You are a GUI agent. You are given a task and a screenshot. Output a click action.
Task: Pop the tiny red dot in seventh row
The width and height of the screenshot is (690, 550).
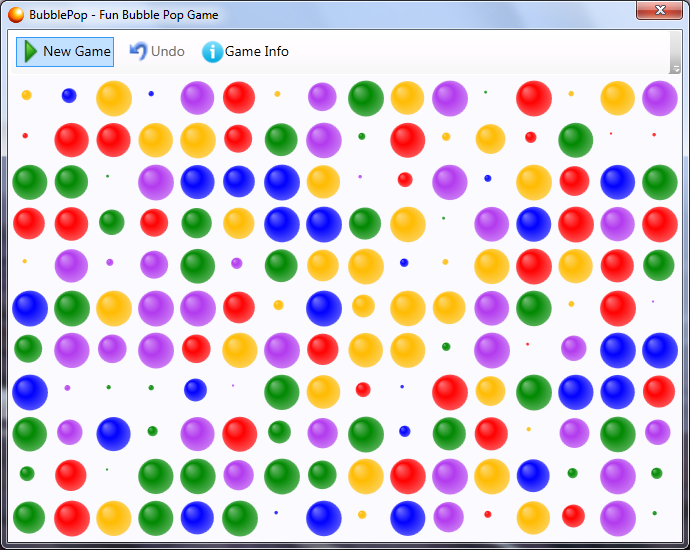click(x=527, y=344)
